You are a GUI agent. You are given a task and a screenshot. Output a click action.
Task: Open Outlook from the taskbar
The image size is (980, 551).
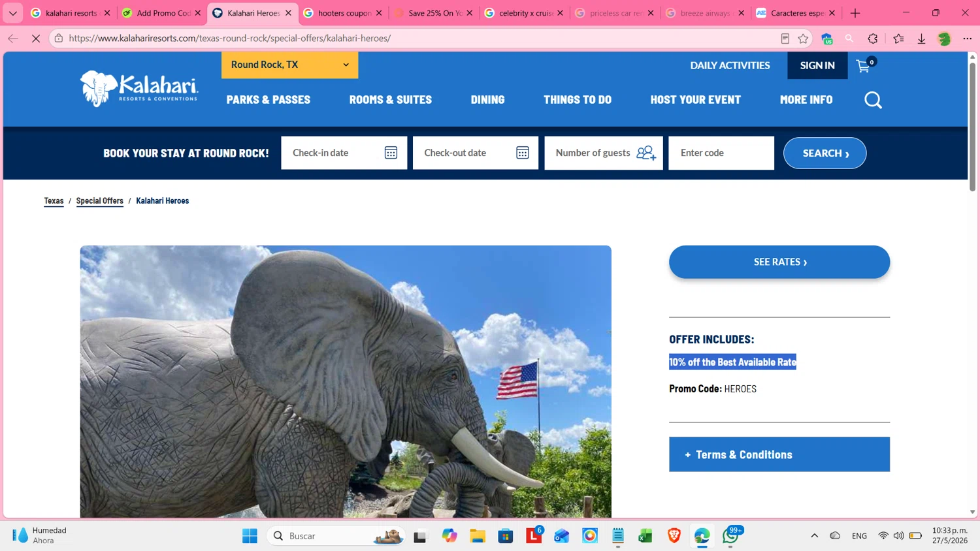point(562,536)
